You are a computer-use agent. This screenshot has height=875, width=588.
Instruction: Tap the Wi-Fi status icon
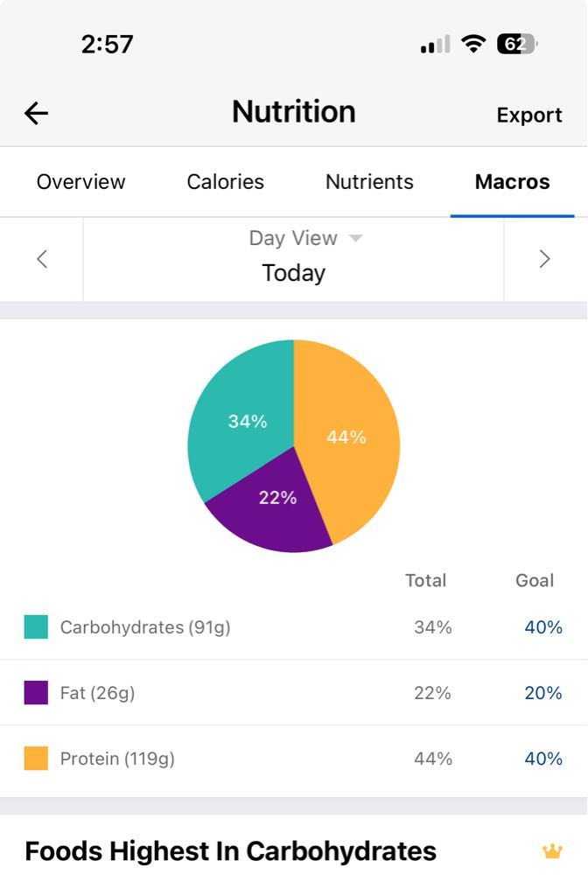tap(473, 44)
